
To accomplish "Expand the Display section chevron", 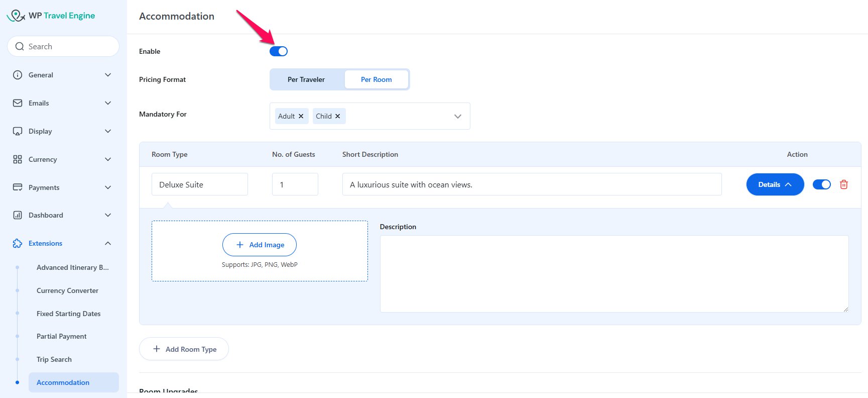I will pyautogui.click(x=108, y=131).
